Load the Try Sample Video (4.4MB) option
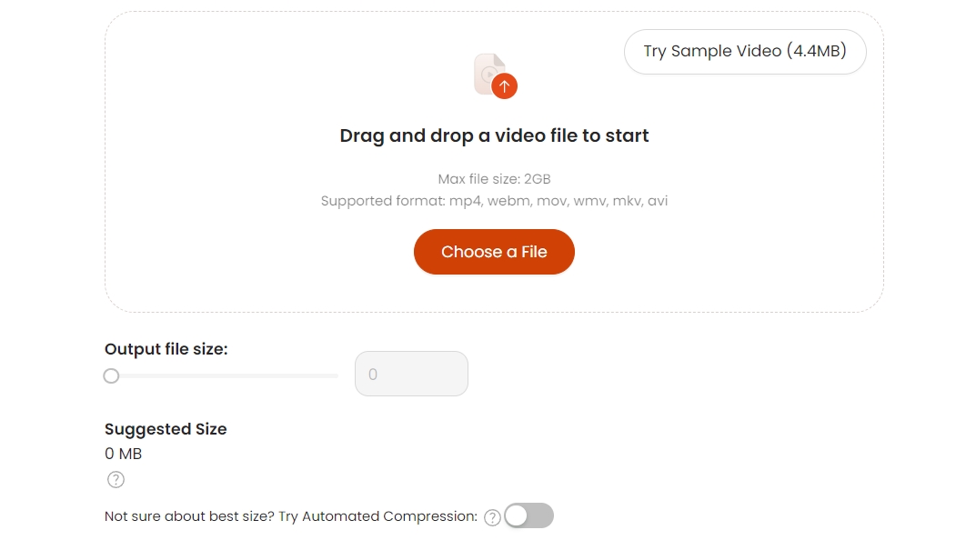 (745, 51)
